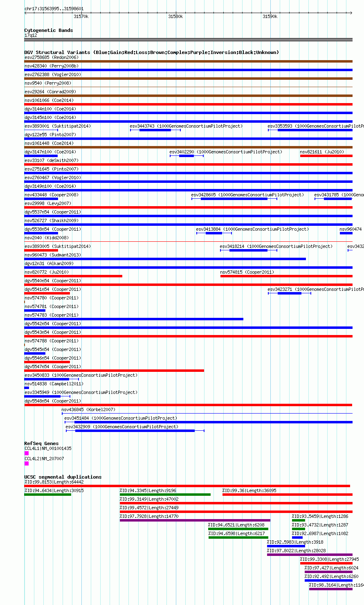The width and height of the screenshot is (364, 605).
Task: Click the nsv9540 (Perry2008) label
Action: 48,83
